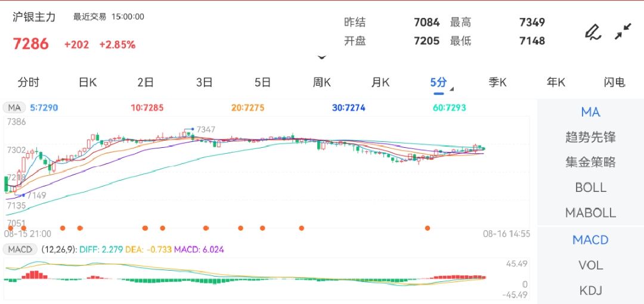Click the current price 7286

click(31, 44)
